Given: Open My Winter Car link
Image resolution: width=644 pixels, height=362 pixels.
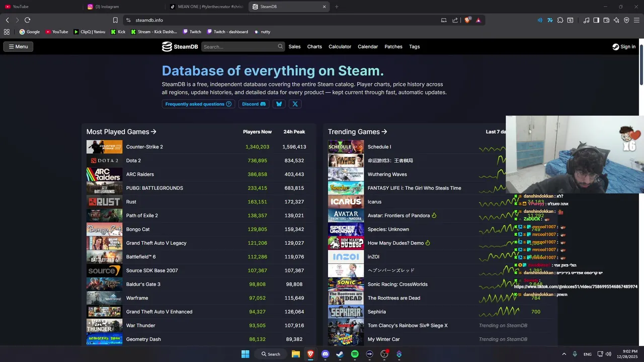Looking at the screenshot, I should point(384,339).
